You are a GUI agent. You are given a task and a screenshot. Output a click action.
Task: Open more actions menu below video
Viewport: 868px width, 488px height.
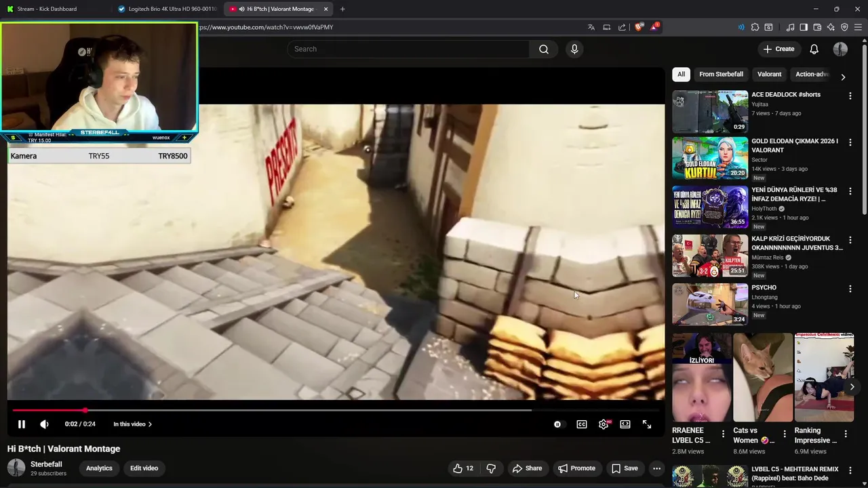pyautogui.click(x=656, y=468)
